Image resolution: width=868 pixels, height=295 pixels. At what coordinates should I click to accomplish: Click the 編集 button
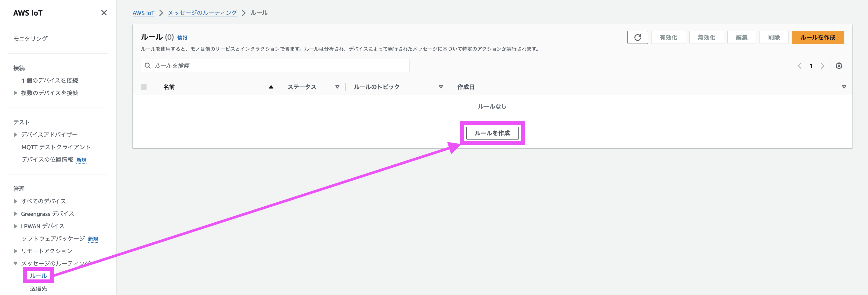point(741,37)
